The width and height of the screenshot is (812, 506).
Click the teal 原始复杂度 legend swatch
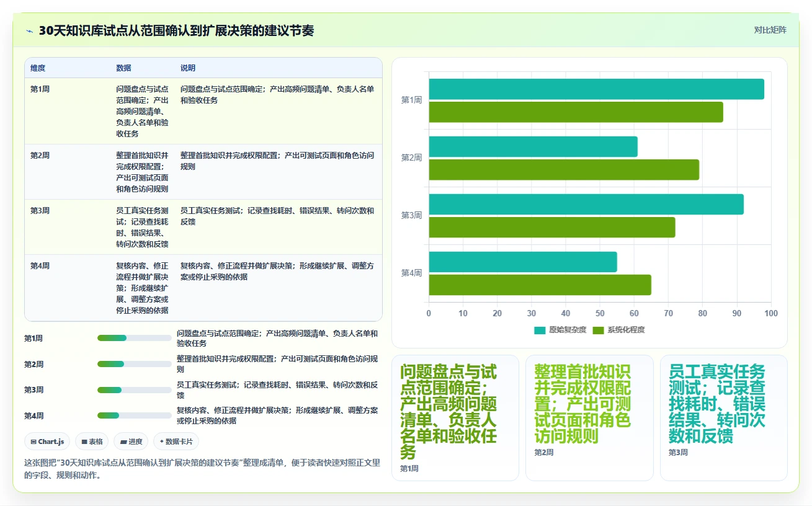coord(540,330)
